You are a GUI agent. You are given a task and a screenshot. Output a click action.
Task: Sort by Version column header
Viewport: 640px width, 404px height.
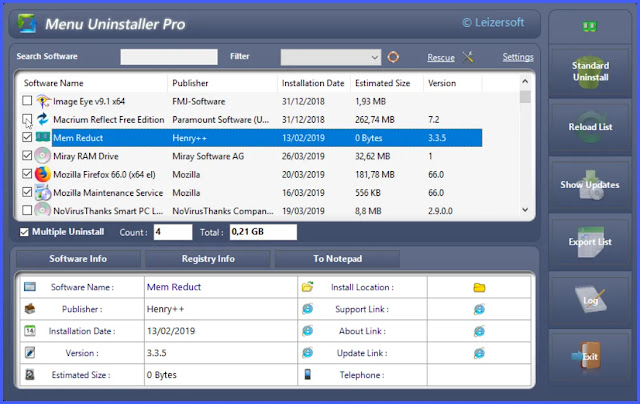pos(453,83)
